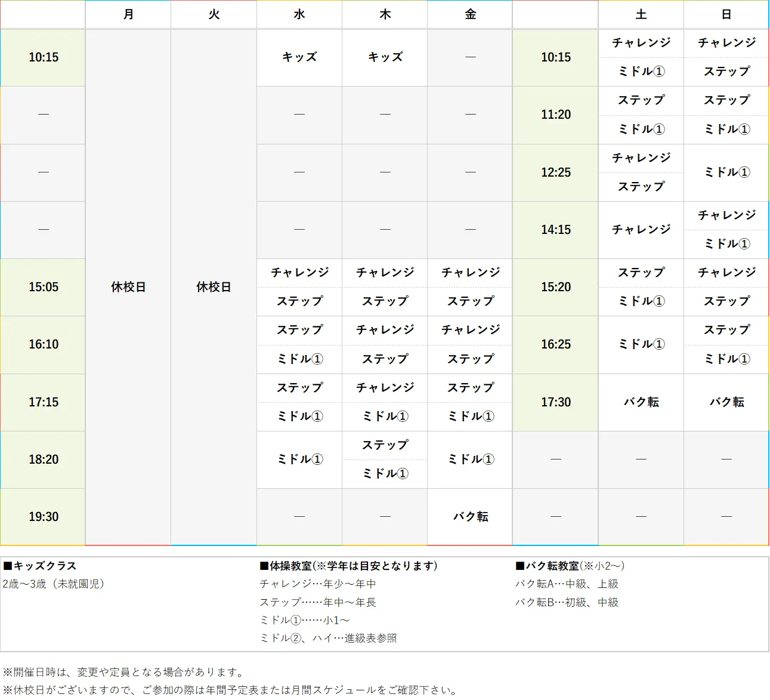Select the ステップ cell on Saturday 12:25
The height and width of the screenshot is (700, 770).
point(641,187)
